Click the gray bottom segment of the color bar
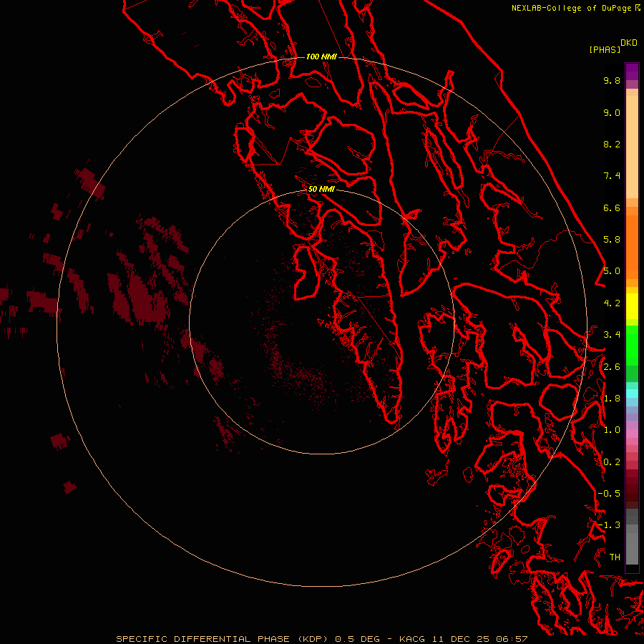 (x=632, y=549)
